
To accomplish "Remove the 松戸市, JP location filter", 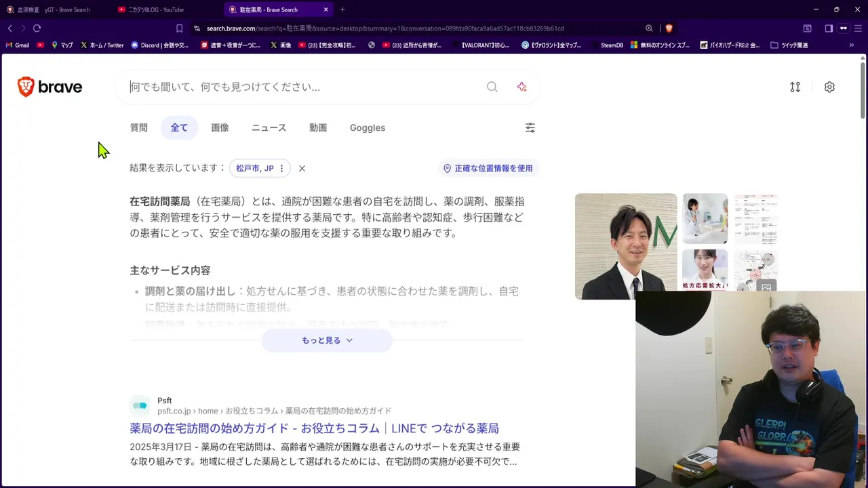I will pyautogui.click(x=302, y=168).
